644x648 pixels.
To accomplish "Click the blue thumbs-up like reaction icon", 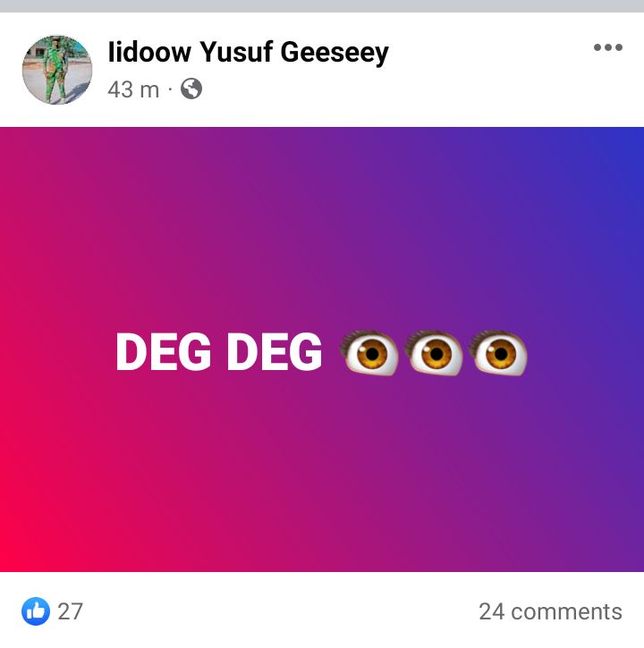I will (x=36, y=610).
